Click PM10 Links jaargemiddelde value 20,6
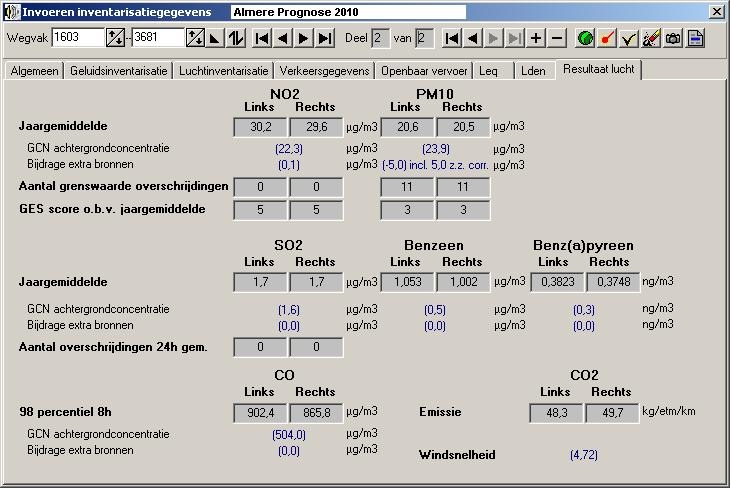Viewport: 730px width, 488px height. 407,127
